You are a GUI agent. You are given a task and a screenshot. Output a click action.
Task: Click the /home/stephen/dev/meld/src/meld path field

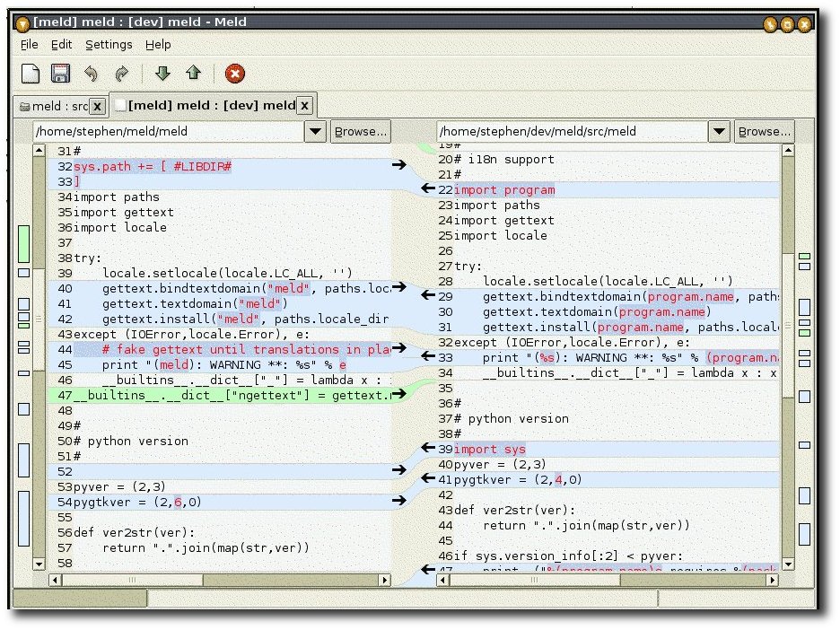pyautogui.click(x=573, y=131)
